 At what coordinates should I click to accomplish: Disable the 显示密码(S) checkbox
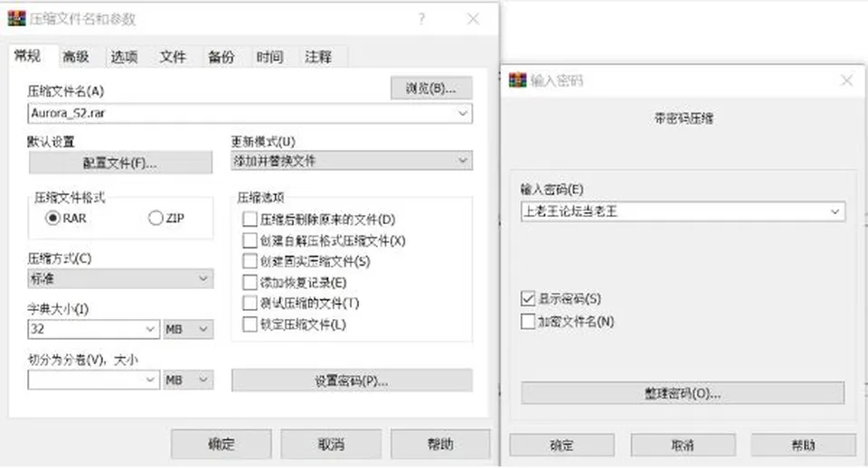(528, 299)
